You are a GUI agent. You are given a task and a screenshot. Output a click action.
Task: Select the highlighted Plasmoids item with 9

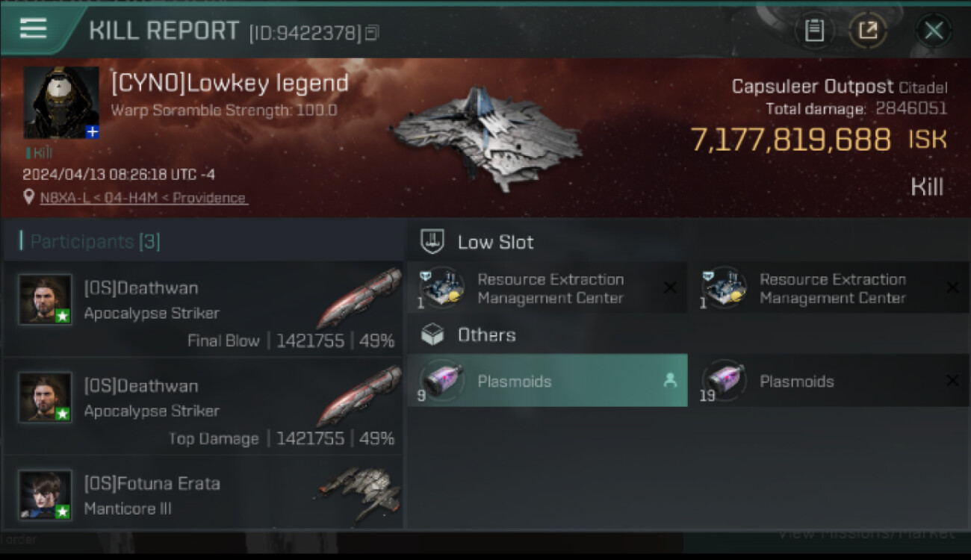[x=547, y=381]
